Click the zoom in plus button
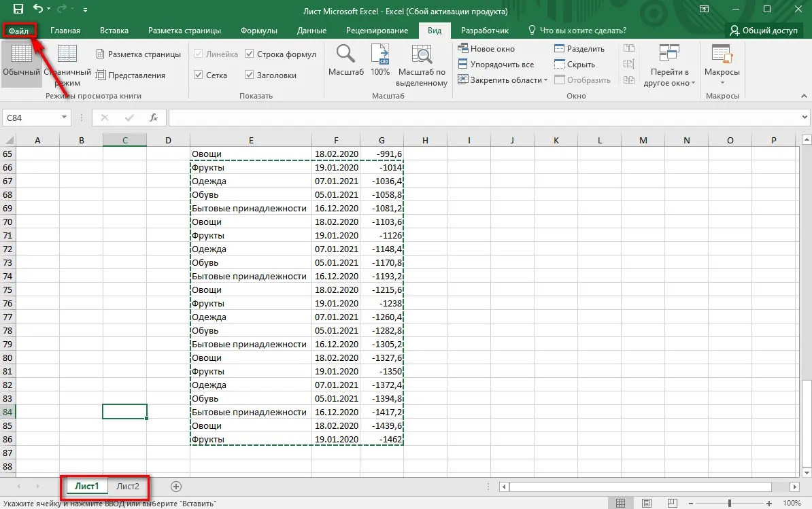812x509 pixels. pyautogui.click(x=769, y=503)
